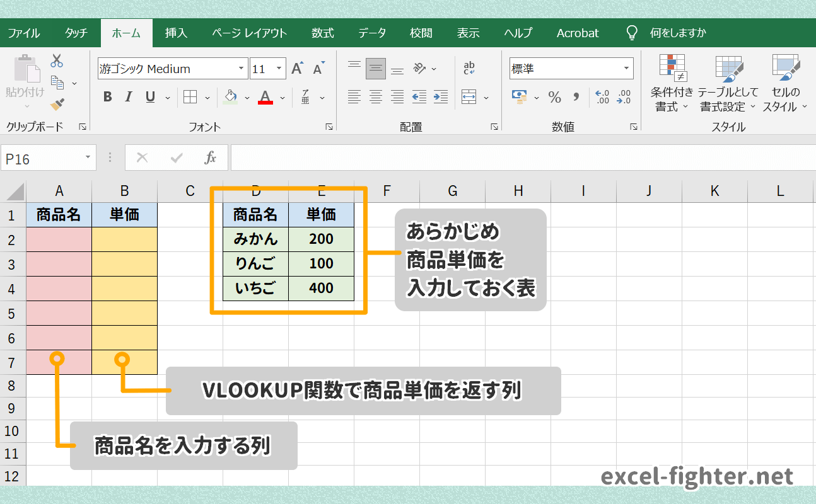
Task: Toggle bold formatting
Action: pyautogui.click(x=107, y=97)
